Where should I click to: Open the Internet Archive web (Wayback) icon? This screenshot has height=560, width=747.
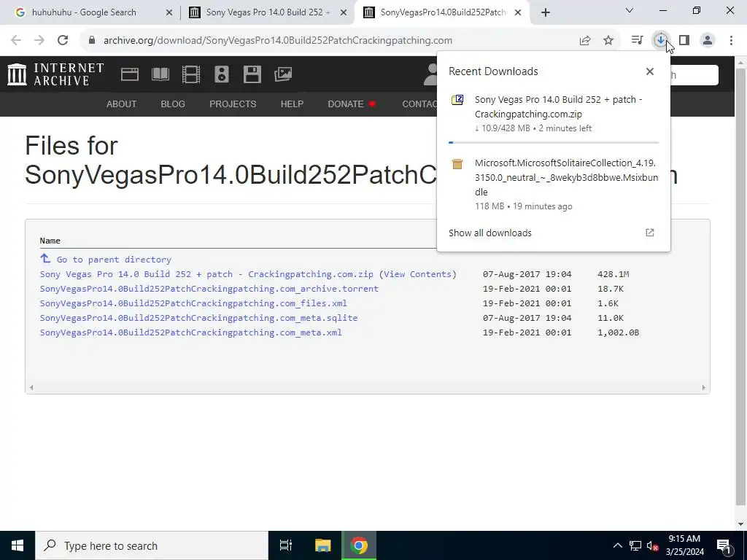[x=130, y=74]
